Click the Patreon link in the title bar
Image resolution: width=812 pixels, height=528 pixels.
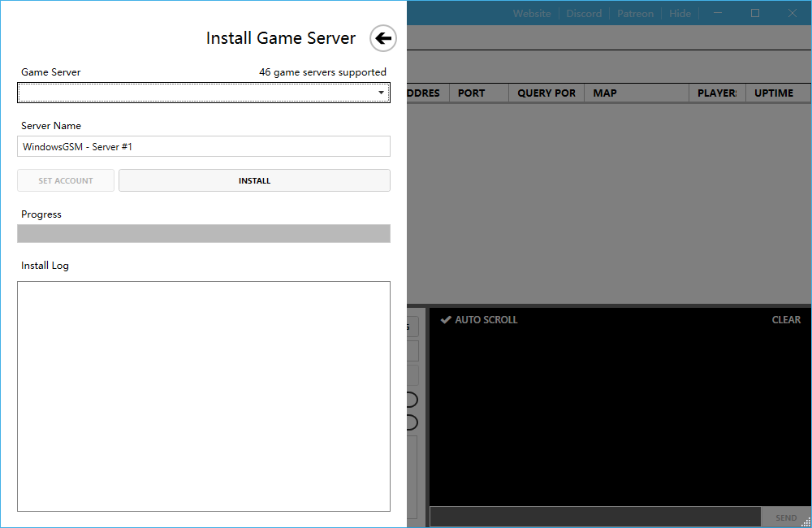tap(635, 13)
